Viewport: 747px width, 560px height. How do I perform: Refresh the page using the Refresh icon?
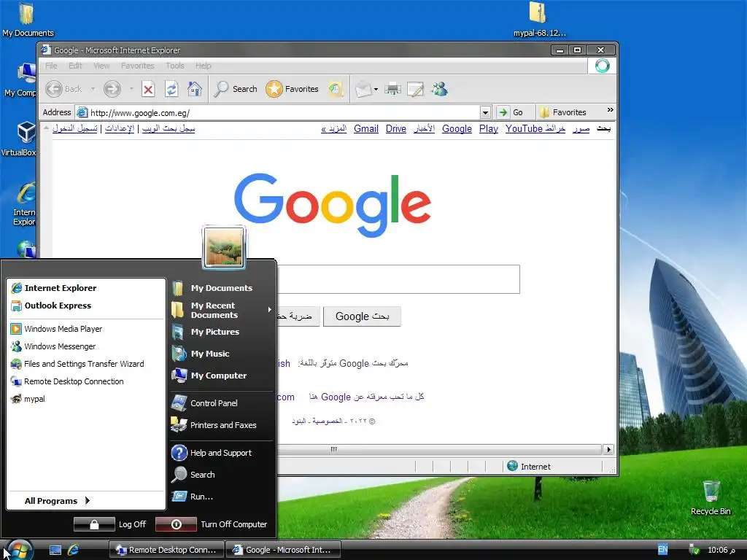171,89
